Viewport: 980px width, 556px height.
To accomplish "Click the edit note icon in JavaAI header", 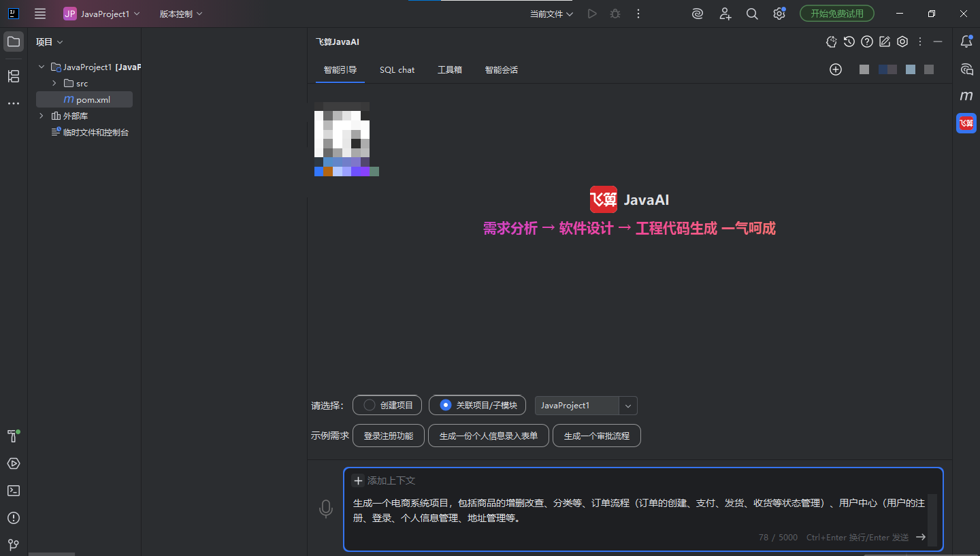I will point(885,42).
